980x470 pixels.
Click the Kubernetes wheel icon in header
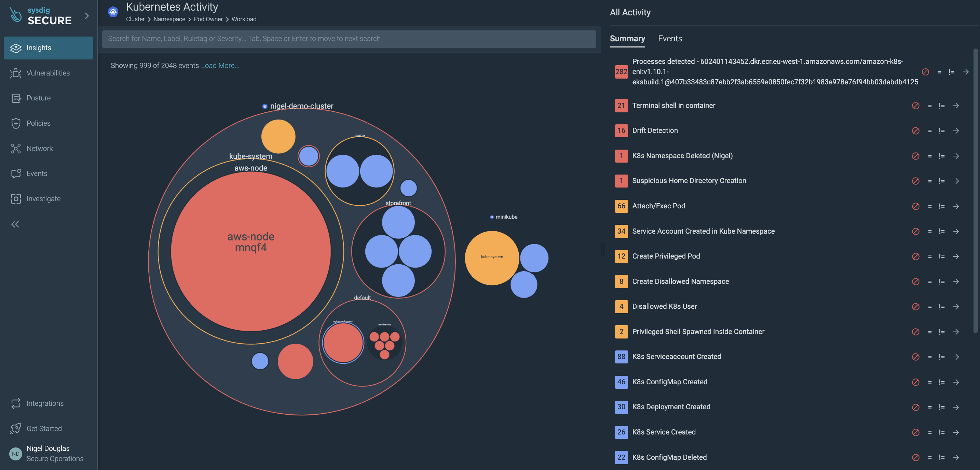[x=113, y=12]
